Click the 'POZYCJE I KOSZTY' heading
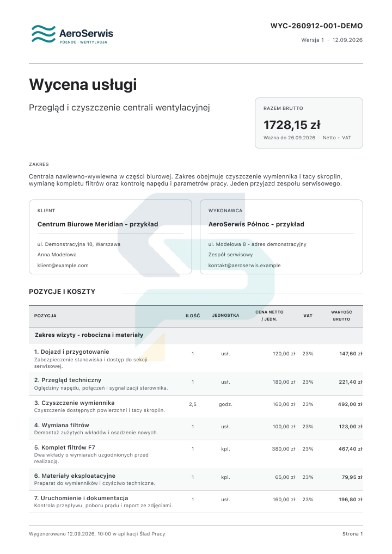The image size is (392, 554). coord(62,292)
